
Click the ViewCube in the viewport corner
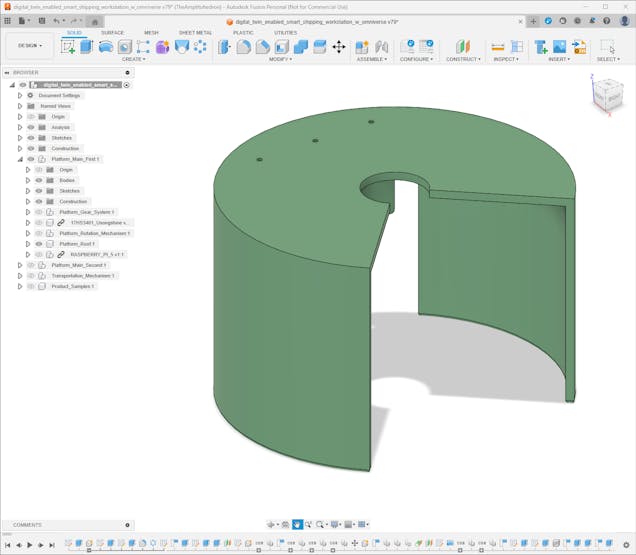tap(606, 95)
